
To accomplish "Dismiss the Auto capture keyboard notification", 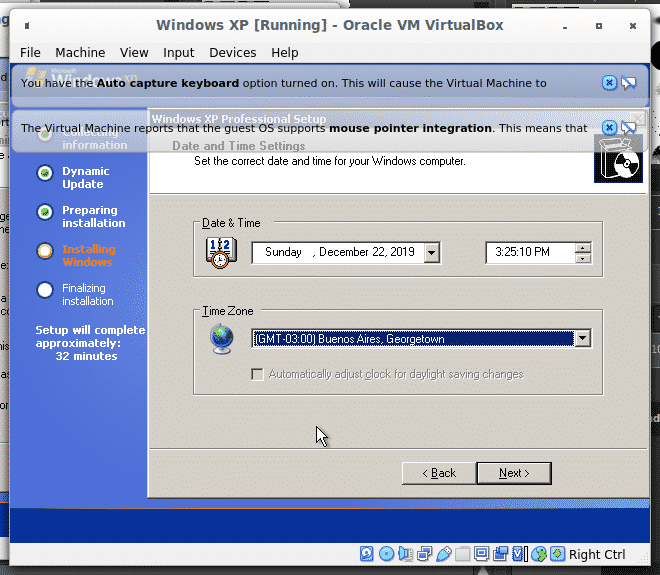I will pyautogui.click(x=609, y=83).
